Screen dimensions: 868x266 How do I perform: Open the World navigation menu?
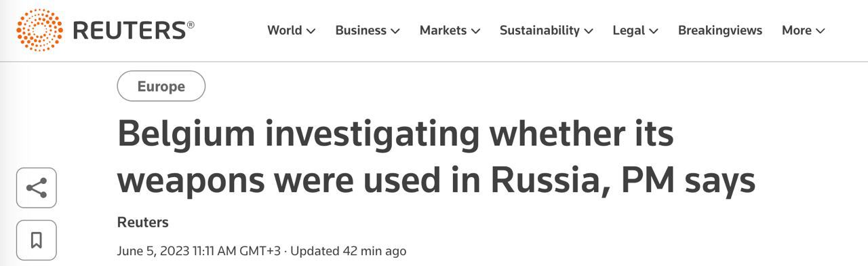coord(291,31)
